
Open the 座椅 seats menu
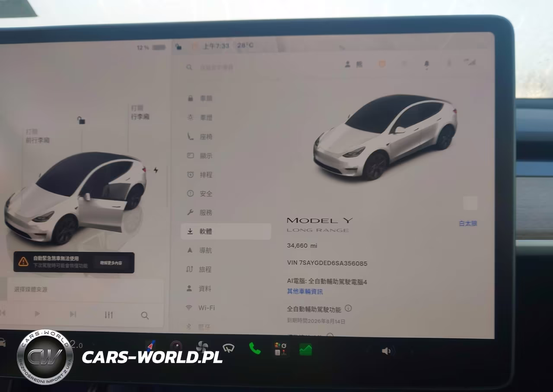point(200,136)
